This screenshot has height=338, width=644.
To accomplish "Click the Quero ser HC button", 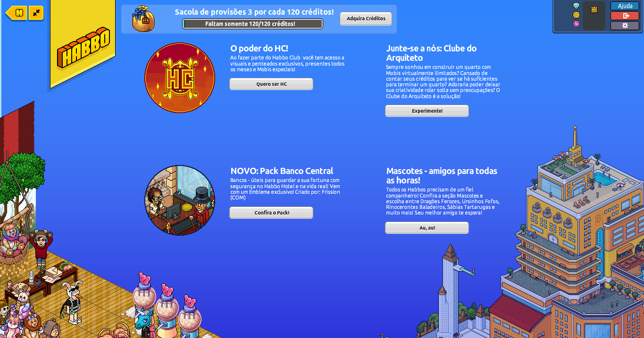I will 271,84.
